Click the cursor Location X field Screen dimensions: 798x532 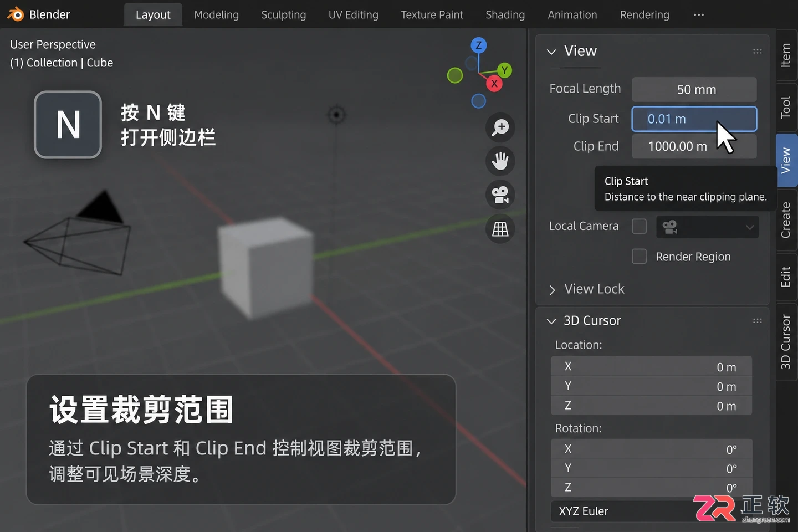[652, 366]
